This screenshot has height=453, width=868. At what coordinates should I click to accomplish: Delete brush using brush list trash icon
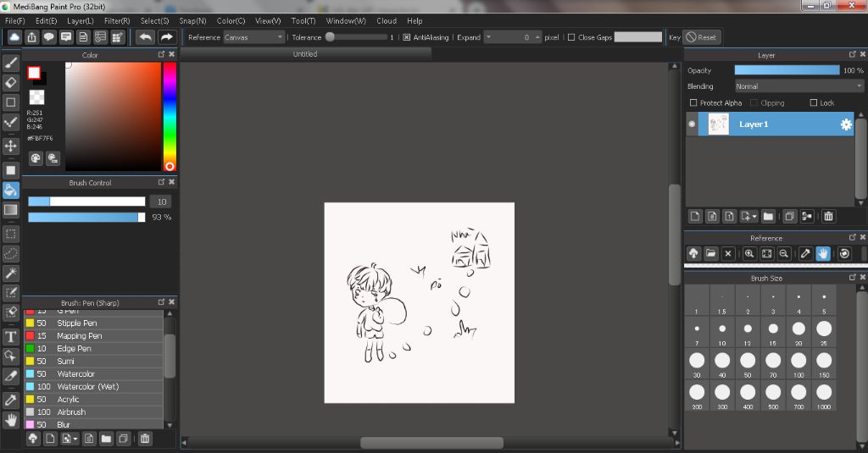click(145, 439)
